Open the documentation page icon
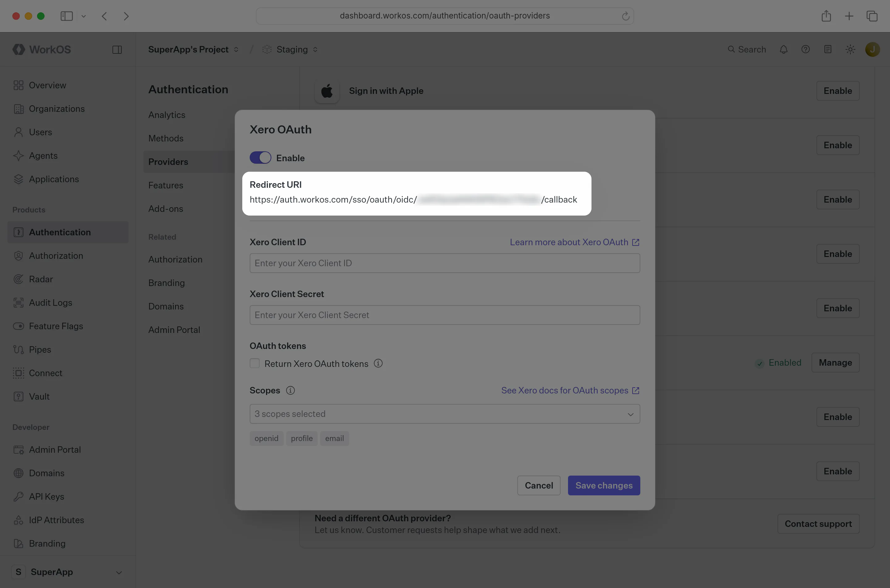Viewport: 890px width, 588px height. point(828,49)
